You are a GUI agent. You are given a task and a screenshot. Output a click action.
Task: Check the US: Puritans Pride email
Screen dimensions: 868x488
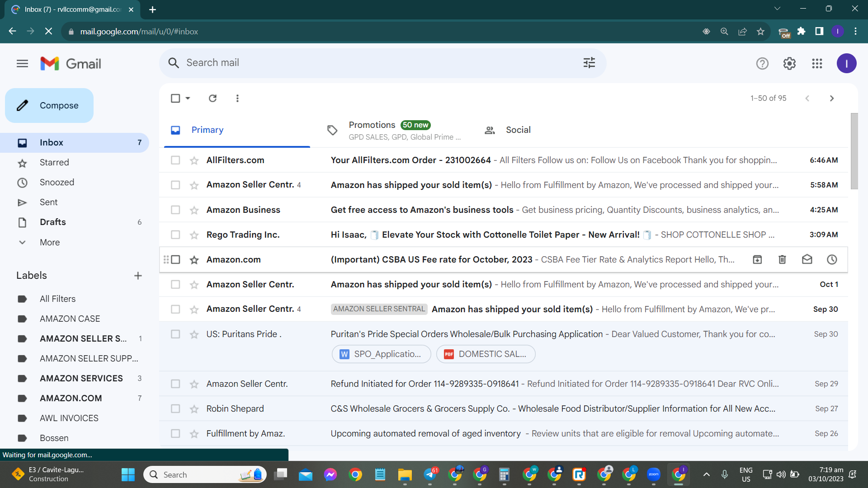pos(175,334)
